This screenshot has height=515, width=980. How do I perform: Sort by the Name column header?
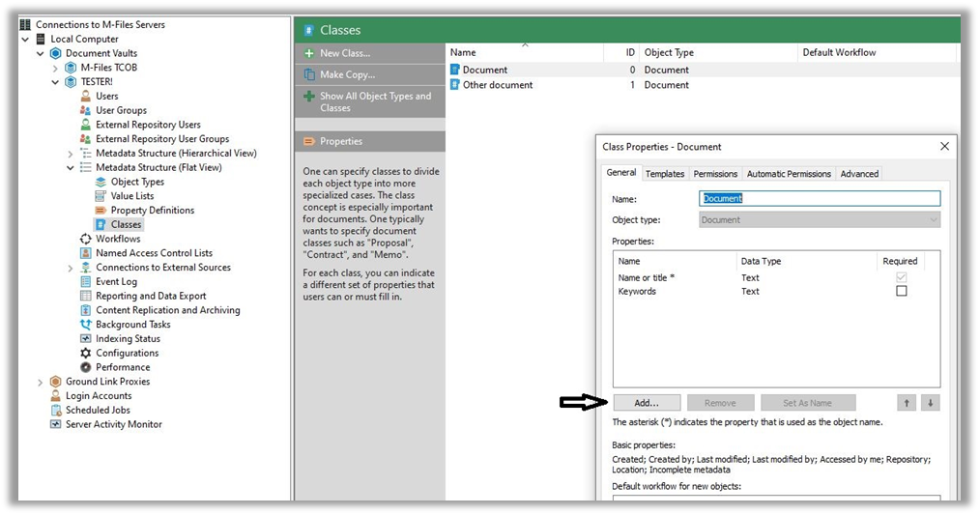[x=526, y=52]
